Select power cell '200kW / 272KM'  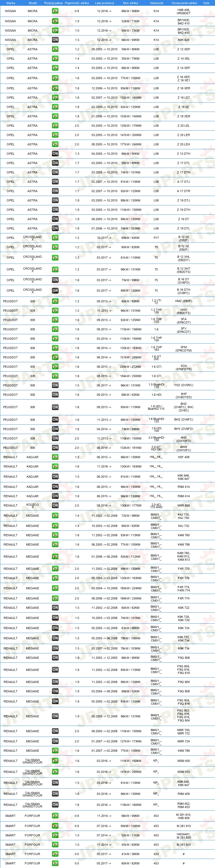tap(131, 367)
